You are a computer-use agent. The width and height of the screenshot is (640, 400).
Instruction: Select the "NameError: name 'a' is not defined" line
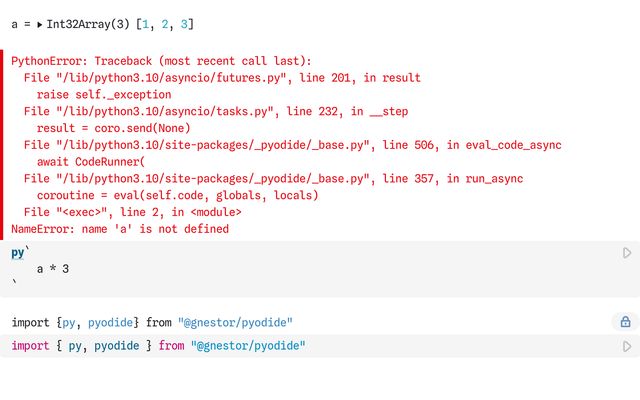coord(120,229)
